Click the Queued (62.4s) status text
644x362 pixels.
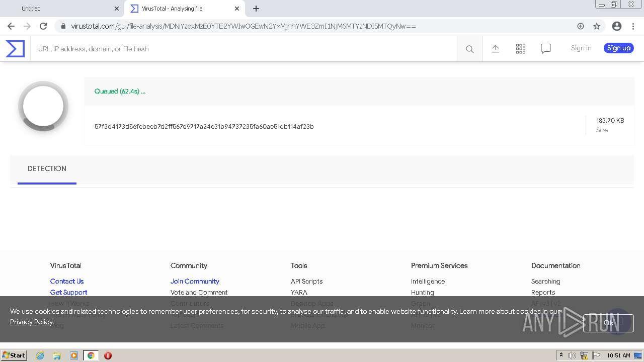click(120, 92)
